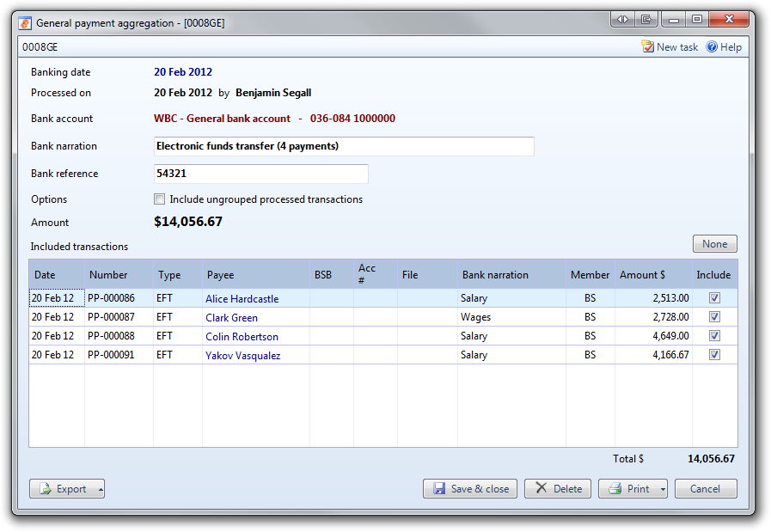The width and height of the screenshot is (771, 532).
Task: Select transaction number PP-000087
Action: click(x=111, y=317)
